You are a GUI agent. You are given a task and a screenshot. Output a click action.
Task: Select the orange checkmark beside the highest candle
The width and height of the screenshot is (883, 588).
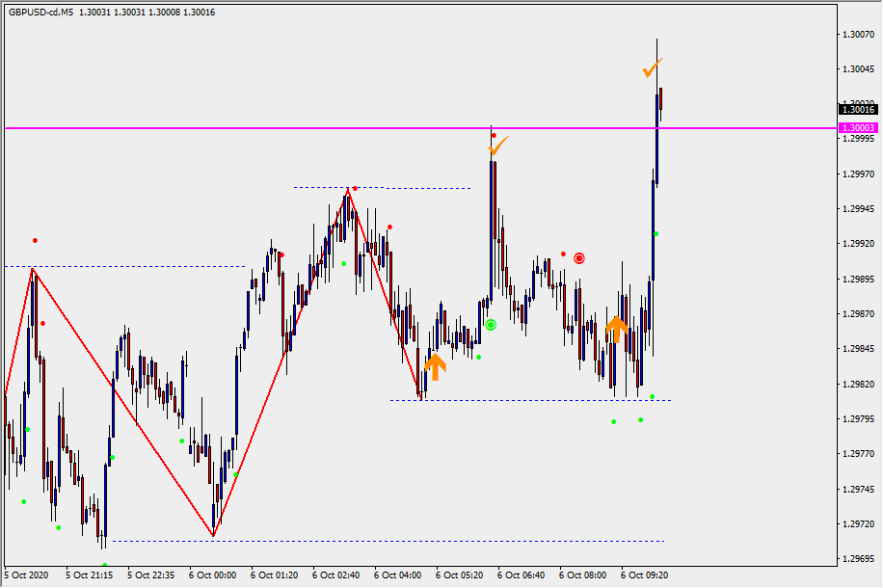pyautogui.click(x=653, y=68)
